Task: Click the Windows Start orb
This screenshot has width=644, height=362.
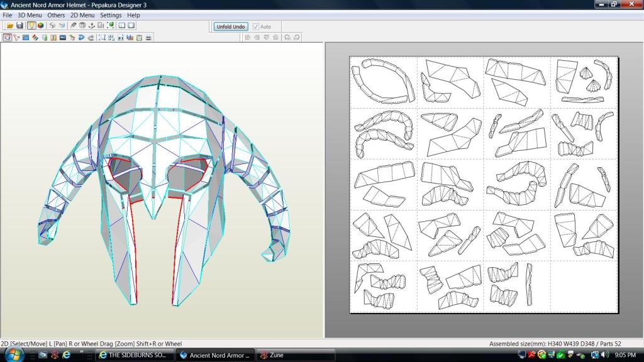Action: coord(14,354)
